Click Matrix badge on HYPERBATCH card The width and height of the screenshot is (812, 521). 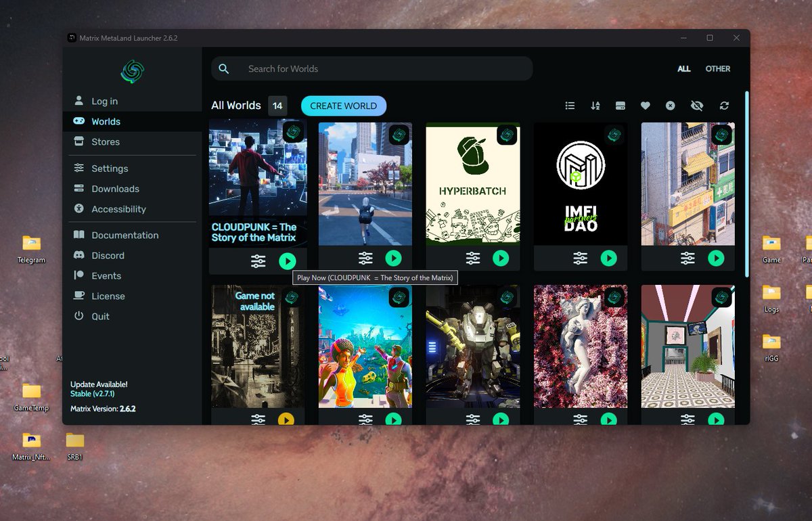coord(507,135)
